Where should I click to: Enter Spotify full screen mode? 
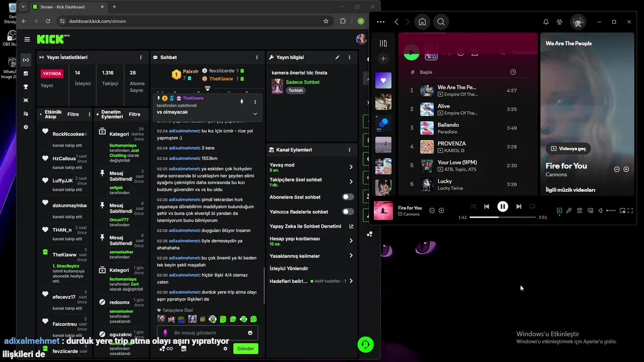click(x=630, y=211)
